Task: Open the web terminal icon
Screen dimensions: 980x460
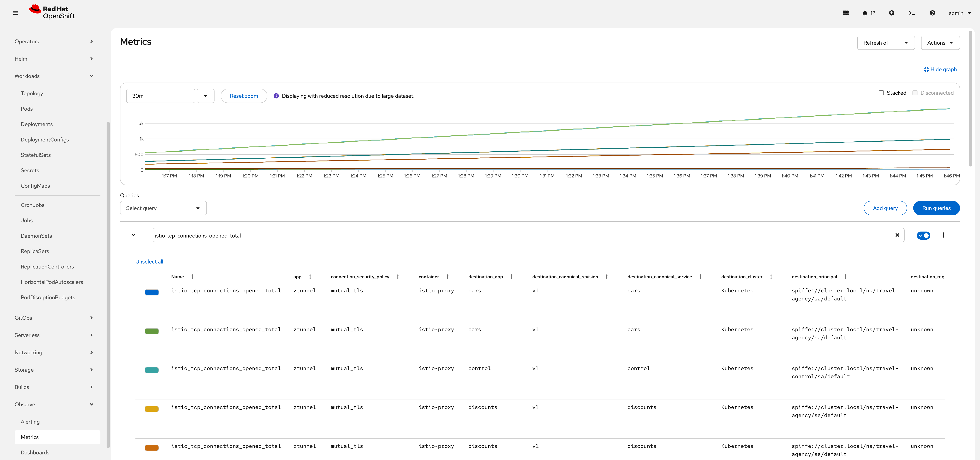Action: [912, 13]
